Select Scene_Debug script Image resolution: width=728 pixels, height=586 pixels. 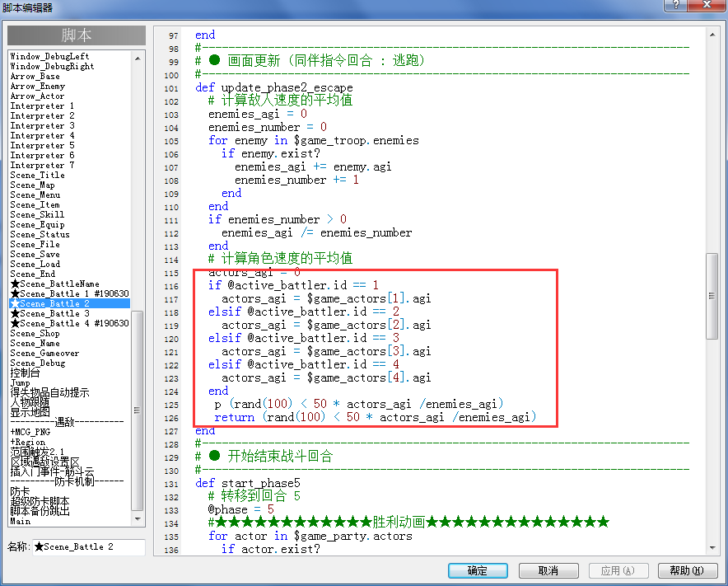(x=38, y=363)
